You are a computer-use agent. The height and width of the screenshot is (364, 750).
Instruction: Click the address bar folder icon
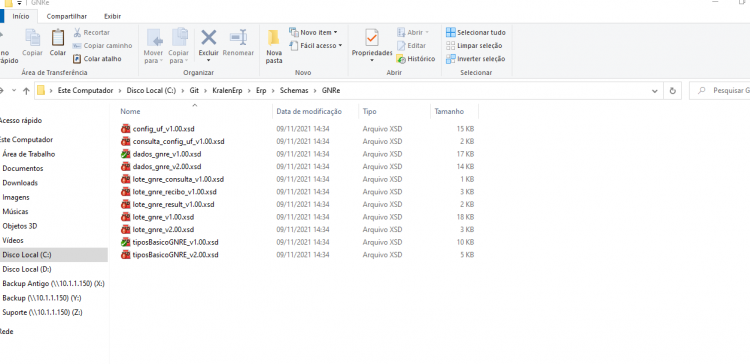tap(41, 90)
